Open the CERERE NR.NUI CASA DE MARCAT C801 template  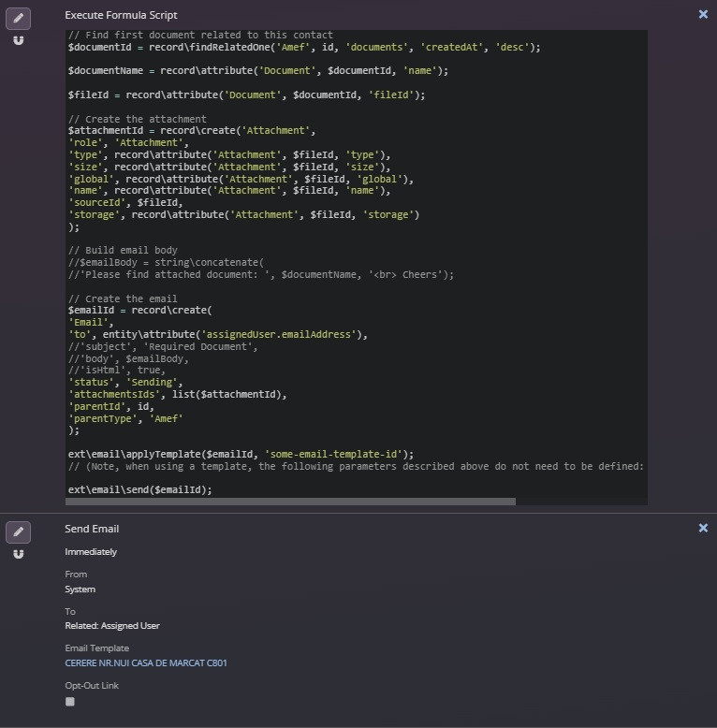pyautogui.click(x=145, y=663)
